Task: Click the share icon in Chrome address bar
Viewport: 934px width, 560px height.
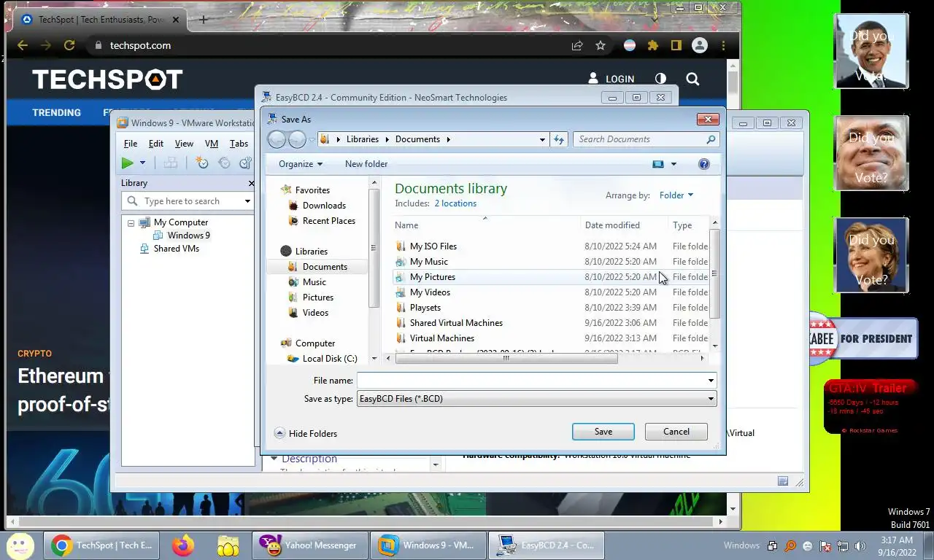Action: 577,45
